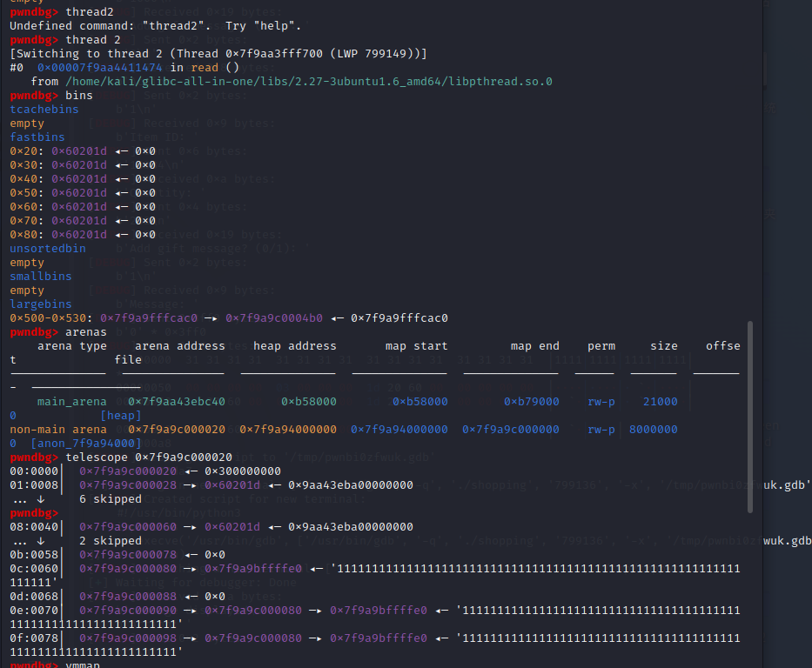Image resolution: width=812 pixels, height=668 pixels.
Task: Click the 'smallbins' heading text
Action: (40, 277)
